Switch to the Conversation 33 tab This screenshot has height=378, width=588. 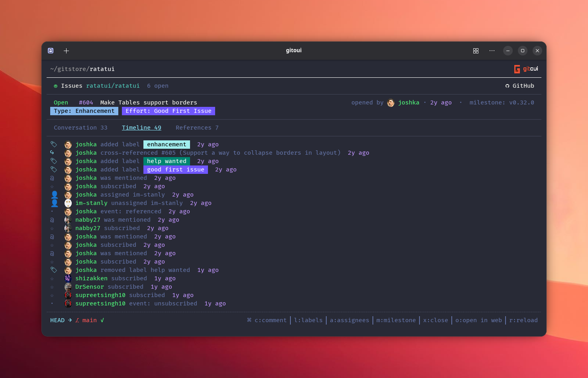coord(81,128)
